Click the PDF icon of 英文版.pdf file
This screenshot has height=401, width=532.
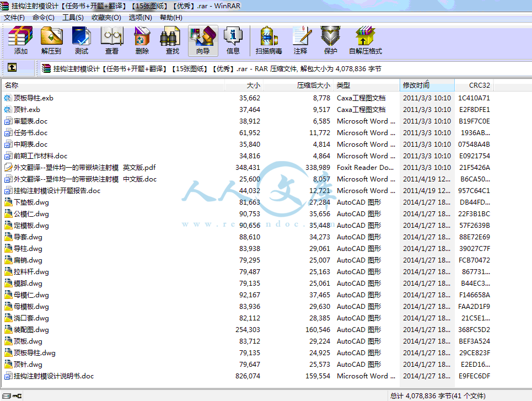click(x=8, y=167)
